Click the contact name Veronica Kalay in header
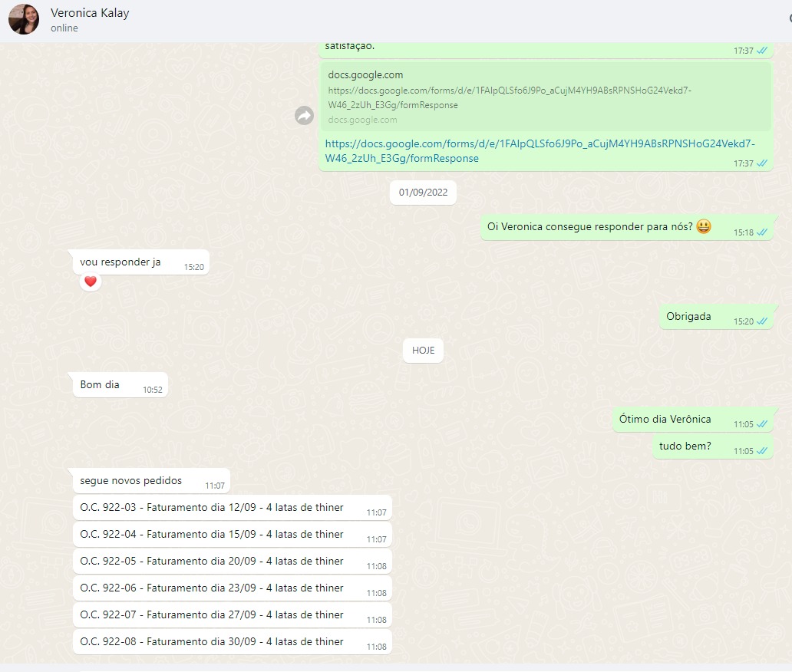This screenshot has width=792, height=672. point(90,13)
